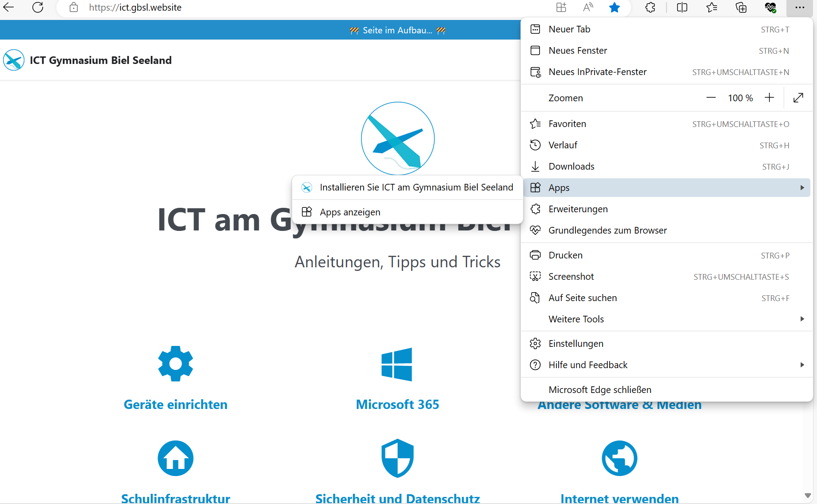Screen dimensions: 817x504
Task: Choose Neues InPrivate-Fenster from menu
Action: click(x=597, y=72)
